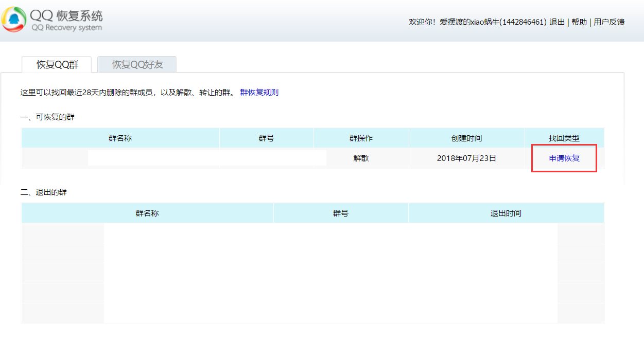Click the 解散 cell in group row
644x342 pixels.
pyautogui.click(x=361, y=158)
